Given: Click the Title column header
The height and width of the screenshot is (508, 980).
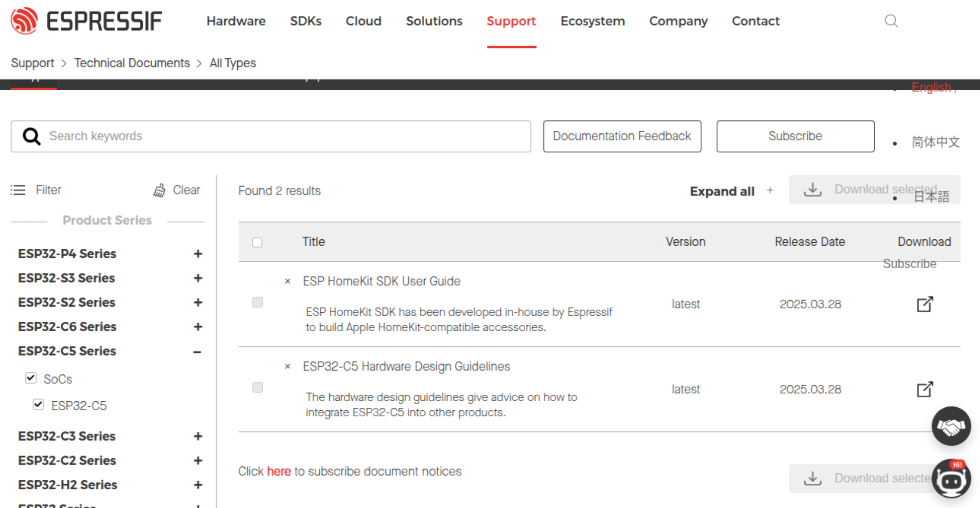Looking at the screenshot, I should tap(313, 242).
